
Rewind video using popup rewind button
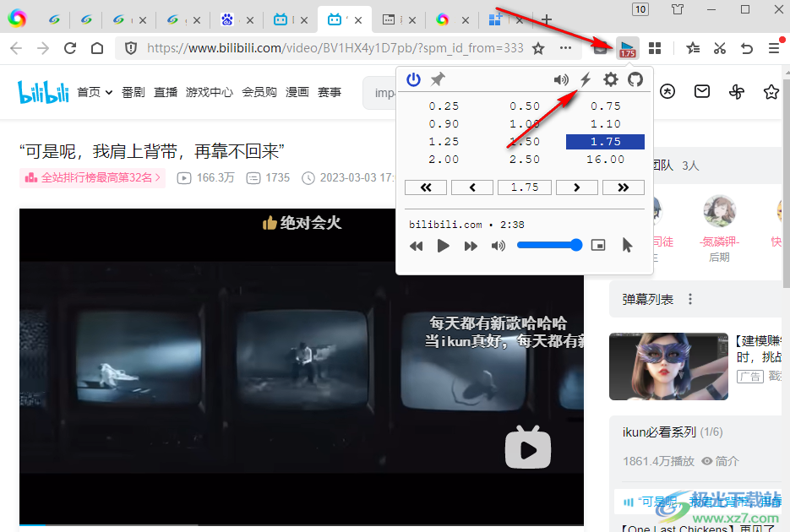(x=417, y=246)
